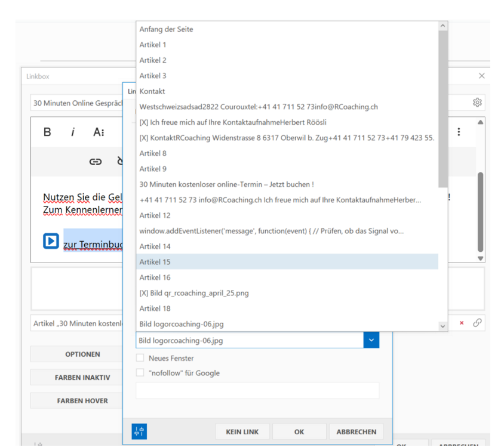Viewport: 504px width, 448px height.
Task: Insert a link using the chain icon
Action: point(96,162)
